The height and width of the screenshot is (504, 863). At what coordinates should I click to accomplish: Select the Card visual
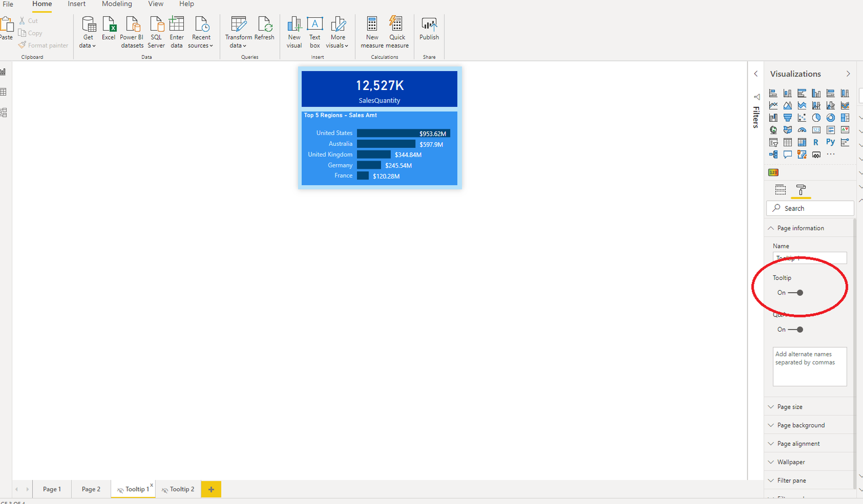pos(817,130)
